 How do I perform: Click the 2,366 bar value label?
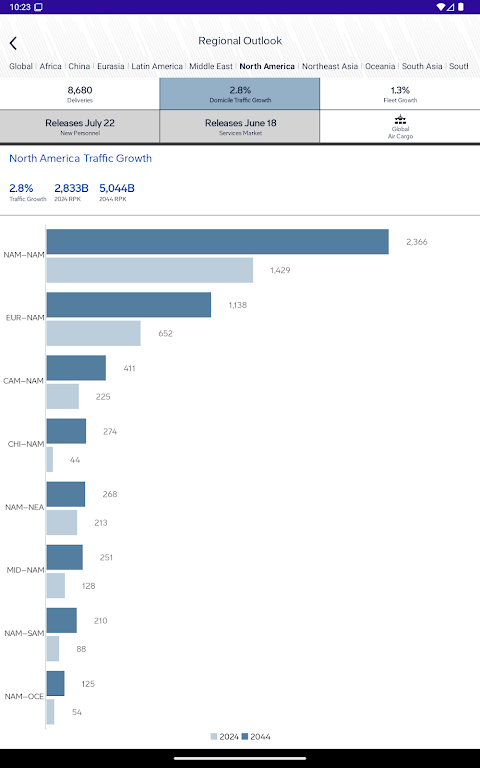tap(417, 241)
